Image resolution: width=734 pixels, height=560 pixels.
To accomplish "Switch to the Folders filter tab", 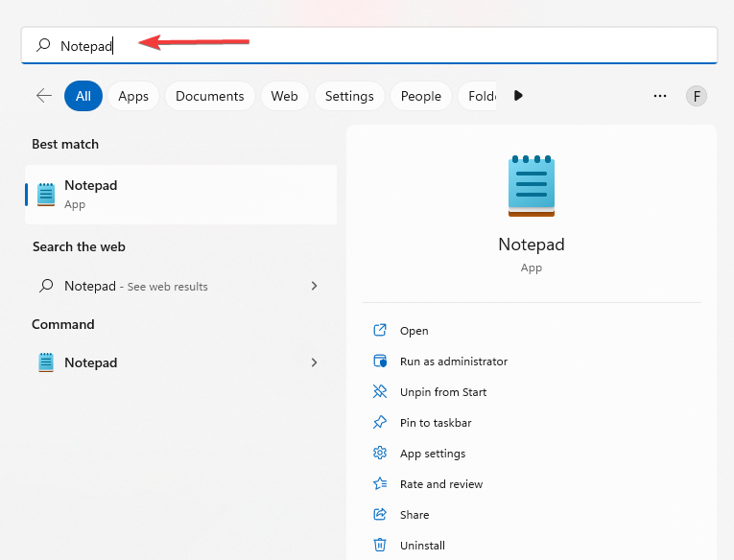I will coord(478,96).
